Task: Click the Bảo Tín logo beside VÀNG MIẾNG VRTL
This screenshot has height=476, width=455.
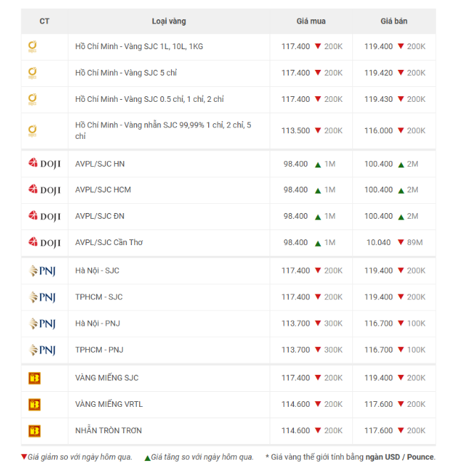Action: tap(34, 405)
